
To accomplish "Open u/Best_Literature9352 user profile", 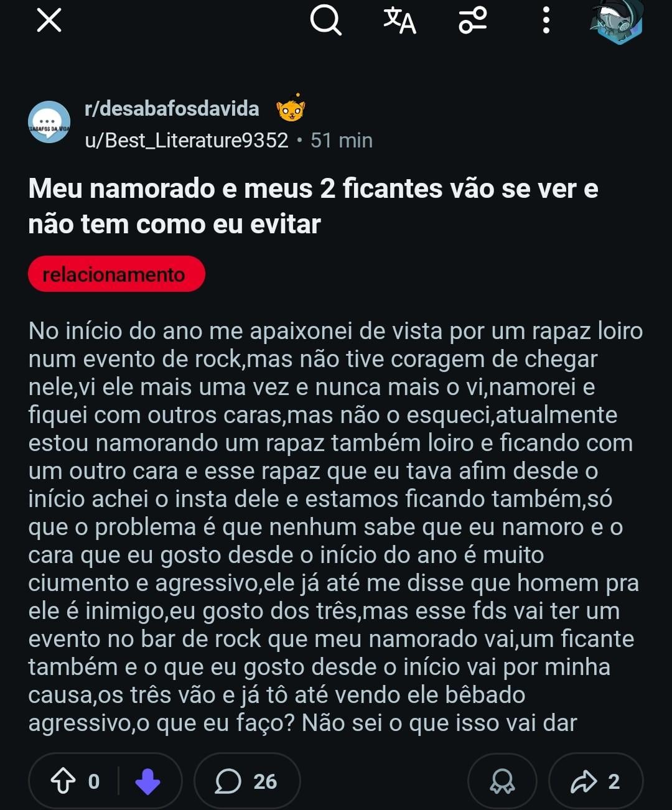I will (187, 141).
